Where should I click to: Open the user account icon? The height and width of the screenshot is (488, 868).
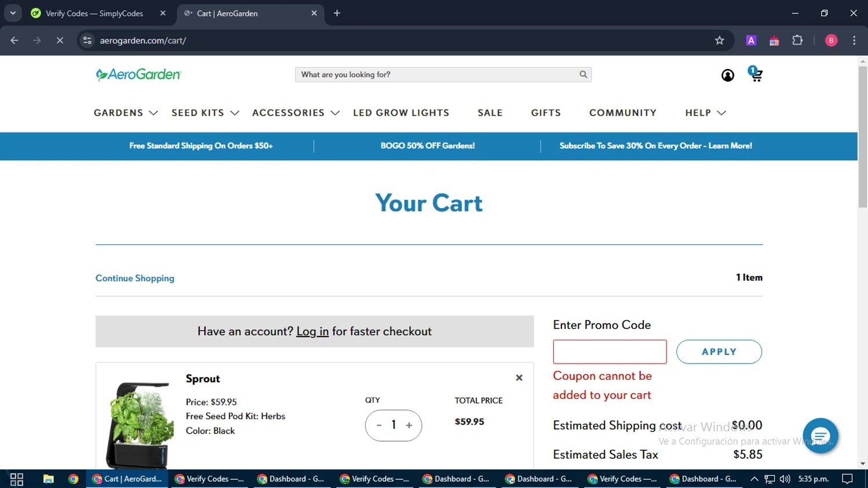(x=727, y=75)
